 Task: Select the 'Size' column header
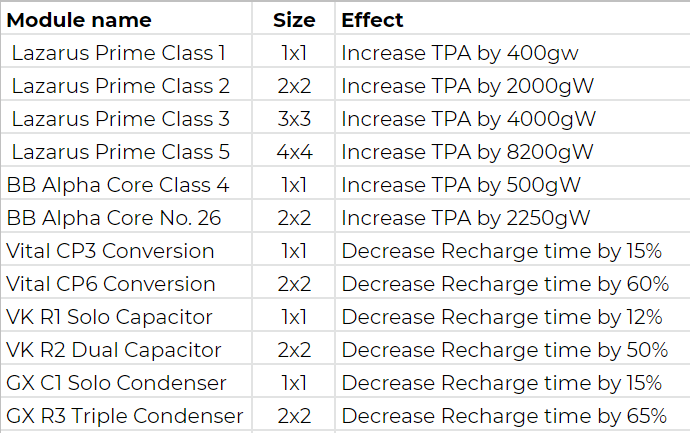294,20
